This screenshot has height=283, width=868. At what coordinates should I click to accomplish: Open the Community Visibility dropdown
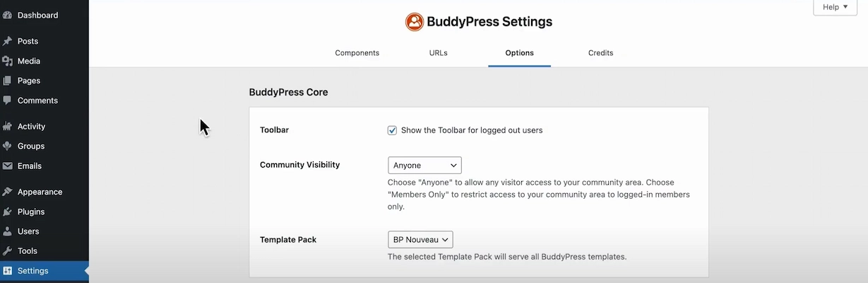click(x=424, y=166)
